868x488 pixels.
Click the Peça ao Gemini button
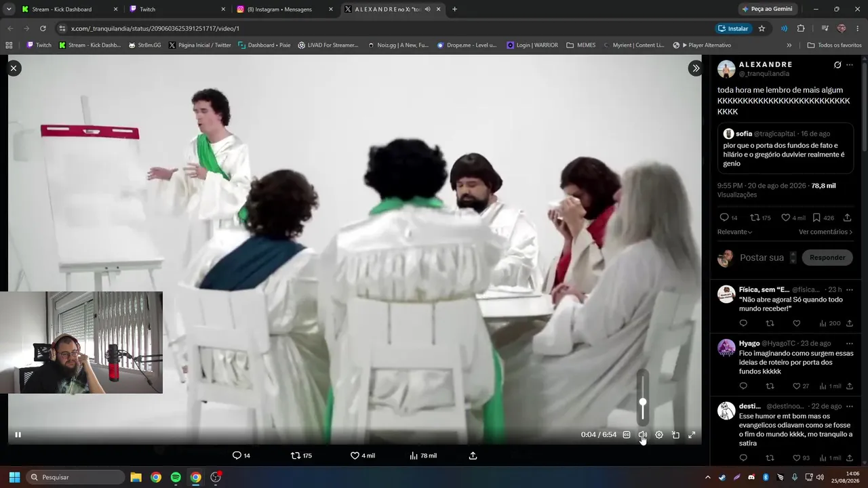click(768, 9)
